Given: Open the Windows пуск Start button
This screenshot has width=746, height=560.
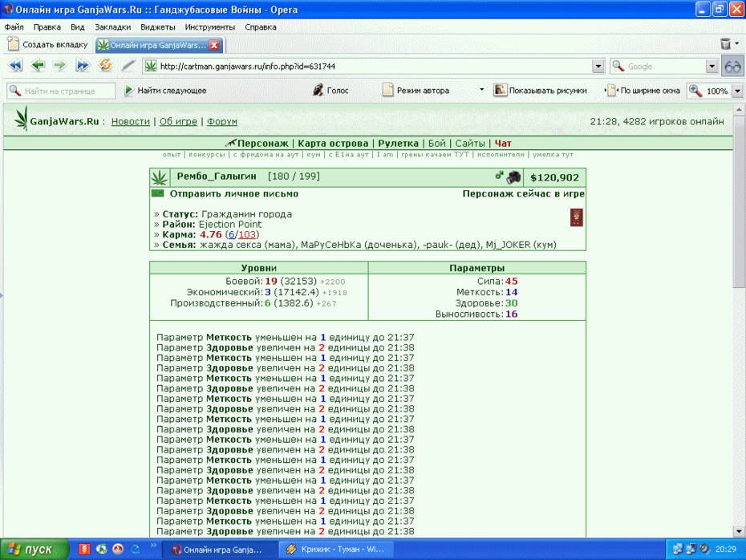Looking at the screenshot, I should click(x=34, y=549).
